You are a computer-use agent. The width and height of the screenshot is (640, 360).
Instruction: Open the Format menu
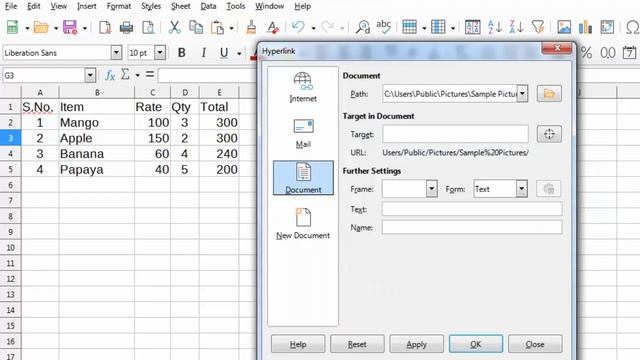[119, 6]
